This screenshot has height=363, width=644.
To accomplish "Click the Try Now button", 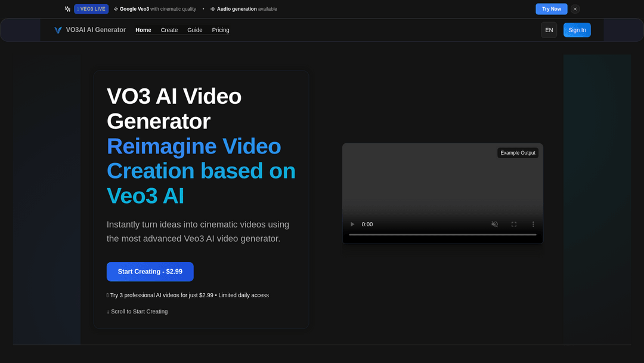I will coord(551,9).
